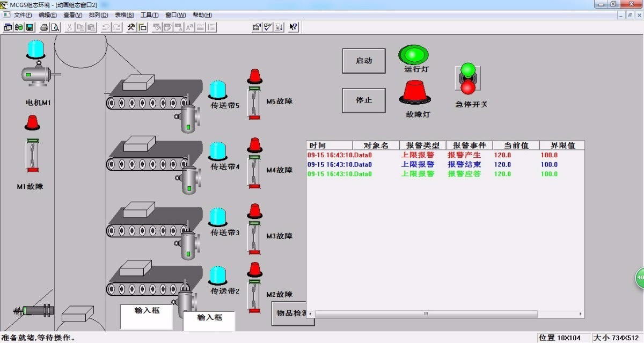Image resolution: width=644 pixels, height=343 pixels.
Task: Open the 帮助(H) menu
Action: [202, 15]
